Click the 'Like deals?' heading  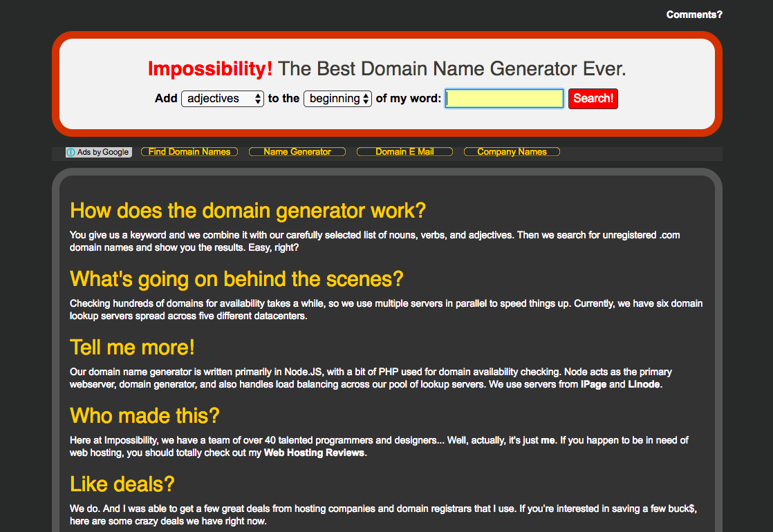(122, 484)
